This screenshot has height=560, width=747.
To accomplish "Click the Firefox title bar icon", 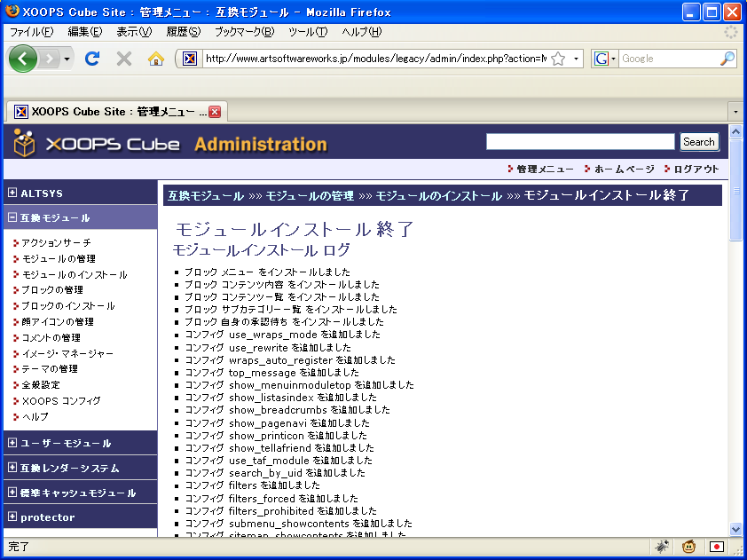I will [x=12, y=11].
